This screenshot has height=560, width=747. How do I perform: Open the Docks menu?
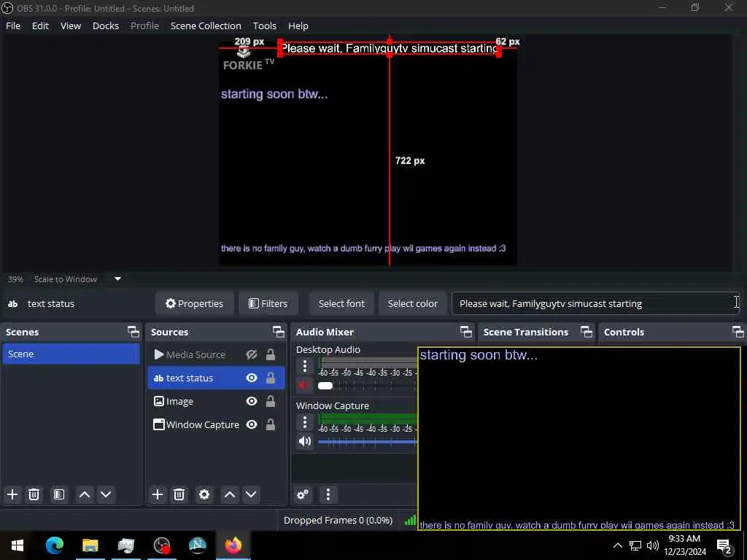(x=105, y=26)
